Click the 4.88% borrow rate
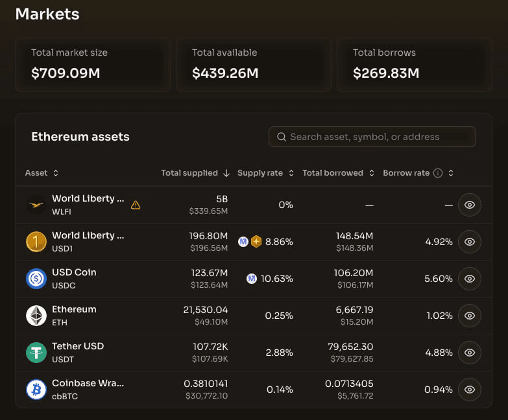 (439, 353)
